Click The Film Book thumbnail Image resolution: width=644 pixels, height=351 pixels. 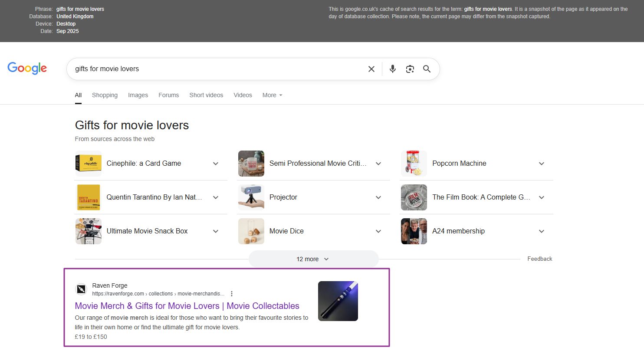pyautogui.click(x=414, y=197)
